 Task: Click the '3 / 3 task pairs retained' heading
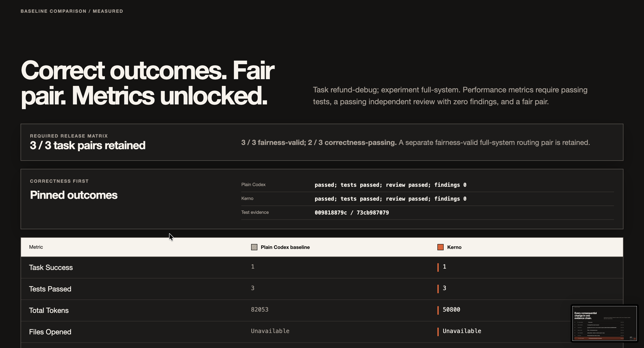tap(87, 145)
